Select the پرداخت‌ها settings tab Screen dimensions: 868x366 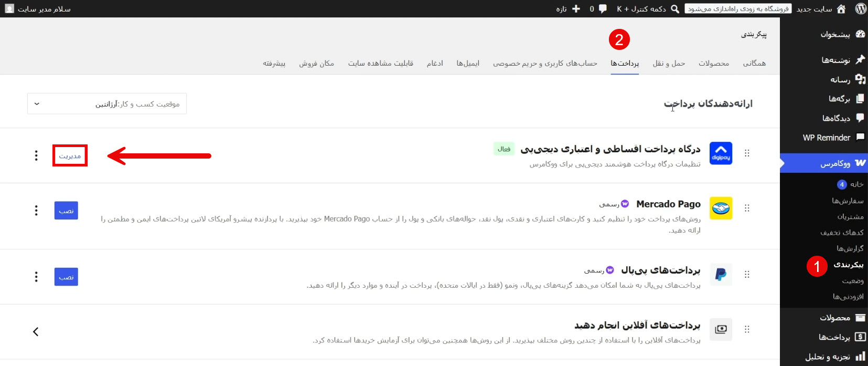pos(625,64)
